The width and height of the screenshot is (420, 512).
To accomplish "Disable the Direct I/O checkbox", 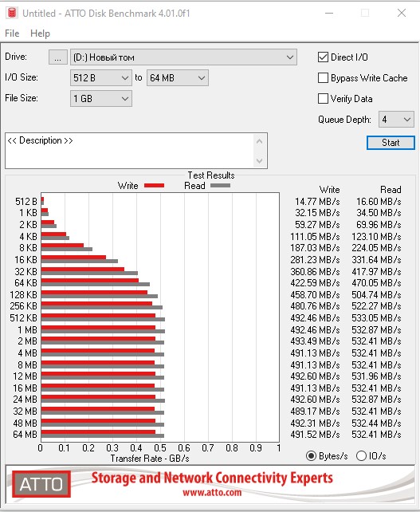I will click(323, 57).
